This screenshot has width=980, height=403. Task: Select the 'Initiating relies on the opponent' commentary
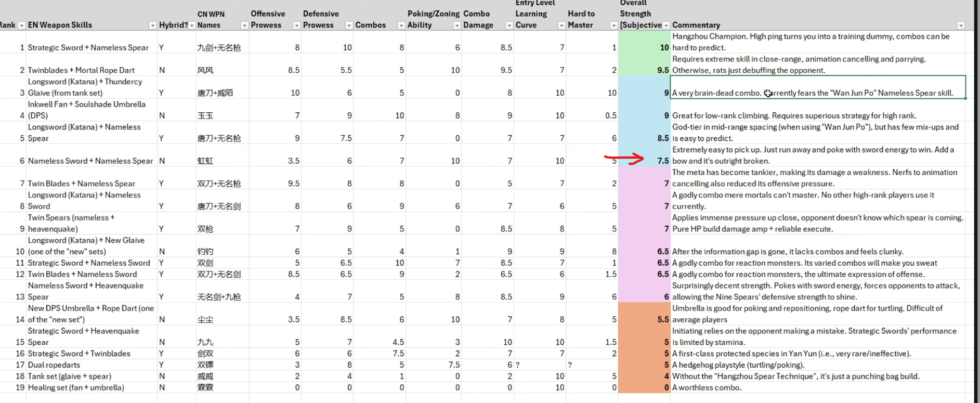coord(818,336)
